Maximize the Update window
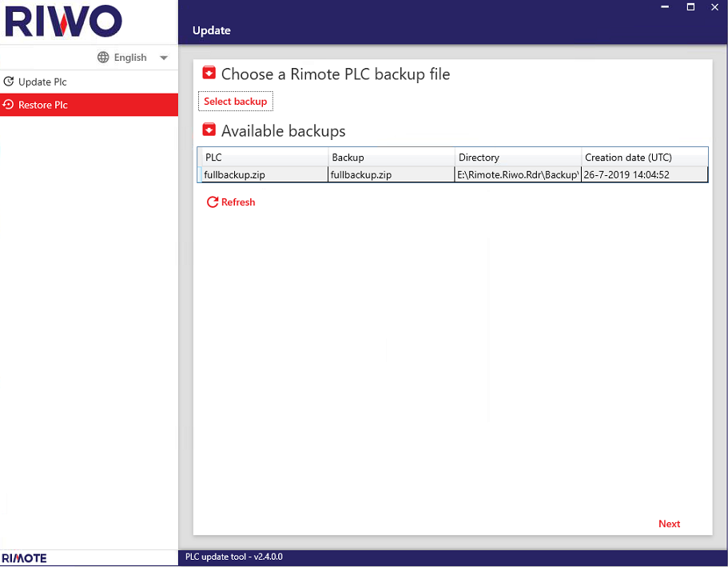728x567 pixels. coord(691,7)
